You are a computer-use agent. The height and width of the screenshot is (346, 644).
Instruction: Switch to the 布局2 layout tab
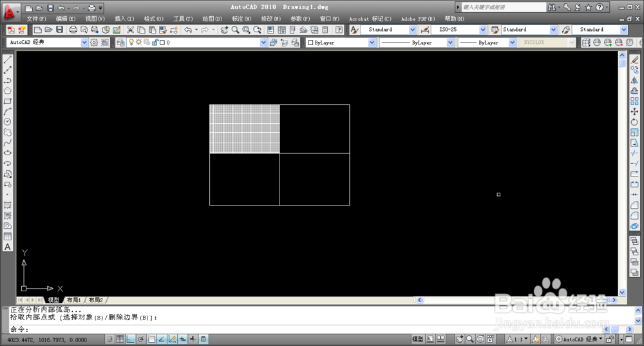(x=96, y=300)
